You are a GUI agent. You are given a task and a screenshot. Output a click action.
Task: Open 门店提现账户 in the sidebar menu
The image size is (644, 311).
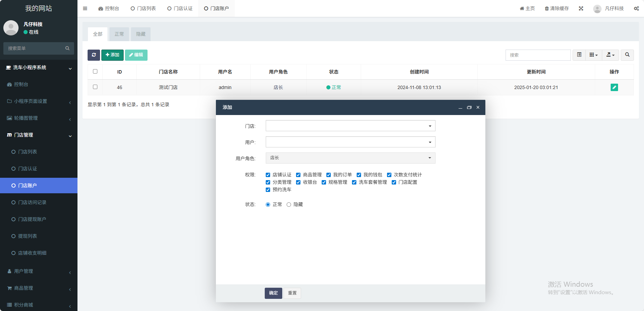pos(32,219)
